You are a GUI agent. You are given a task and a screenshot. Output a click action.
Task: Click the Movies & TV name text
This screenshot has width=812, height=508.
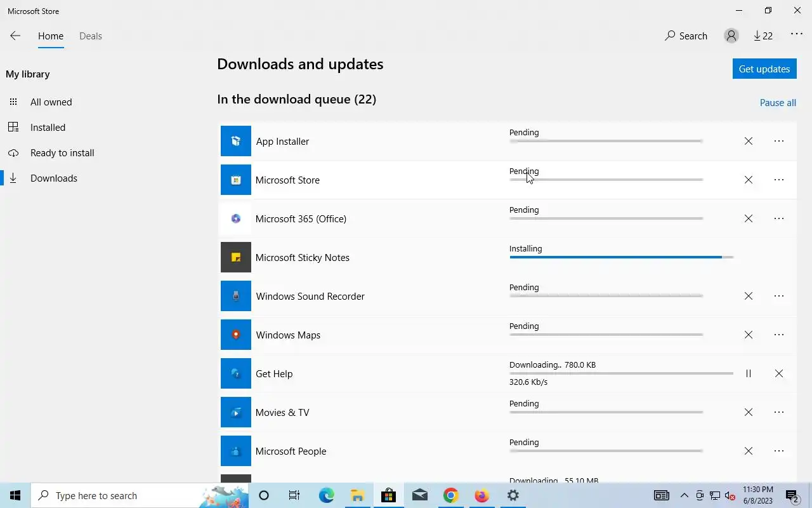pos(282,413)
